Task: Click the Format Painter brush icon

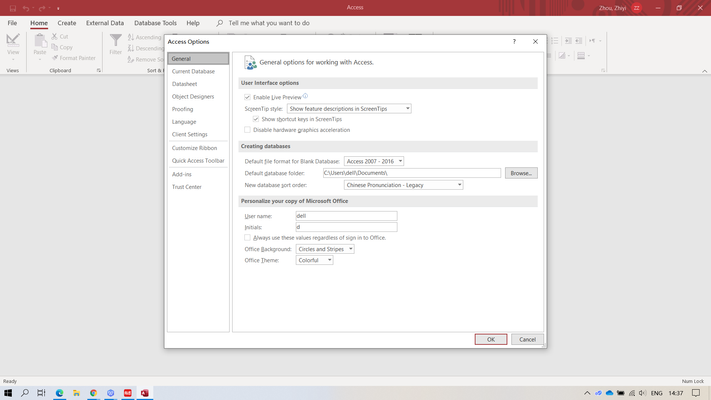Action: (x=55, y=58)
